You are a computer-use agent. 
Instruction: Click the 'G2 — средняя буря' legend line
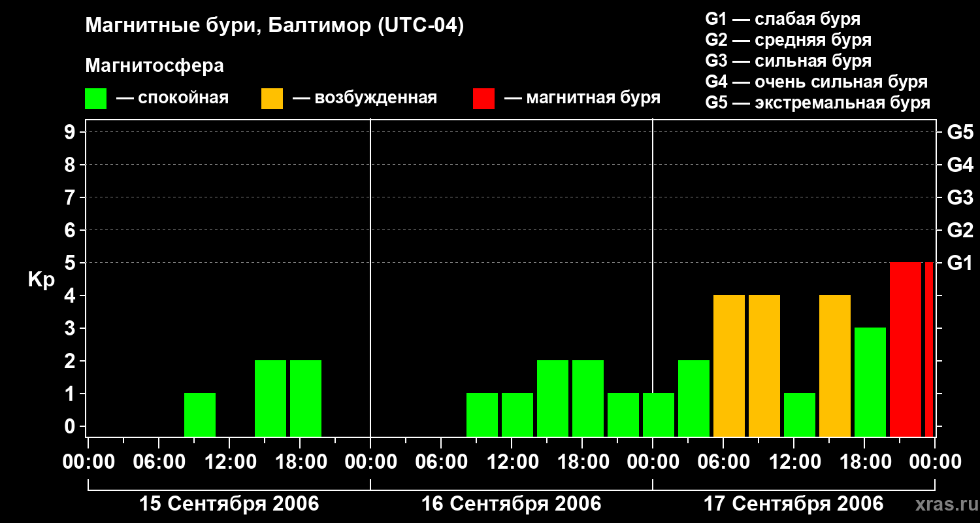(788, 40)
